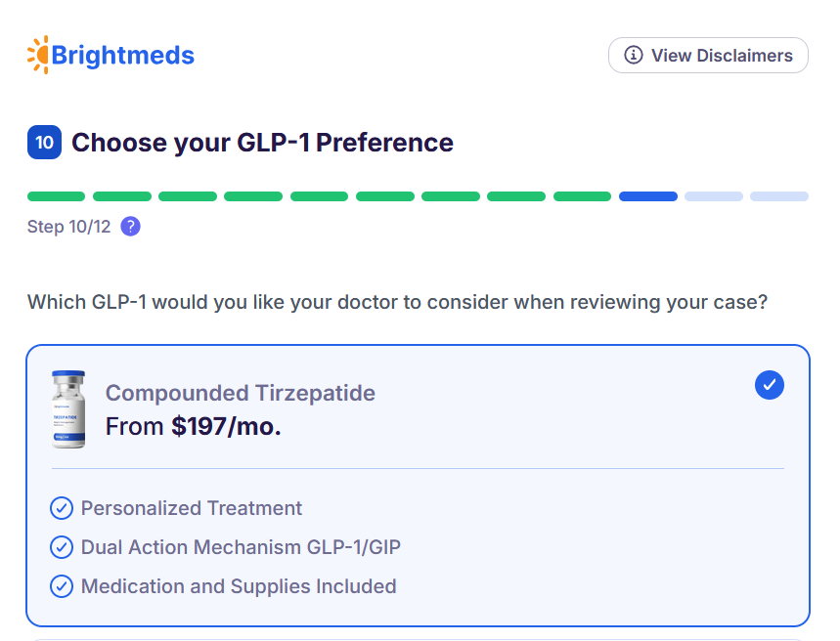Select the Compounded Tirzepatide radio checkmark

(x=769, y=385)
